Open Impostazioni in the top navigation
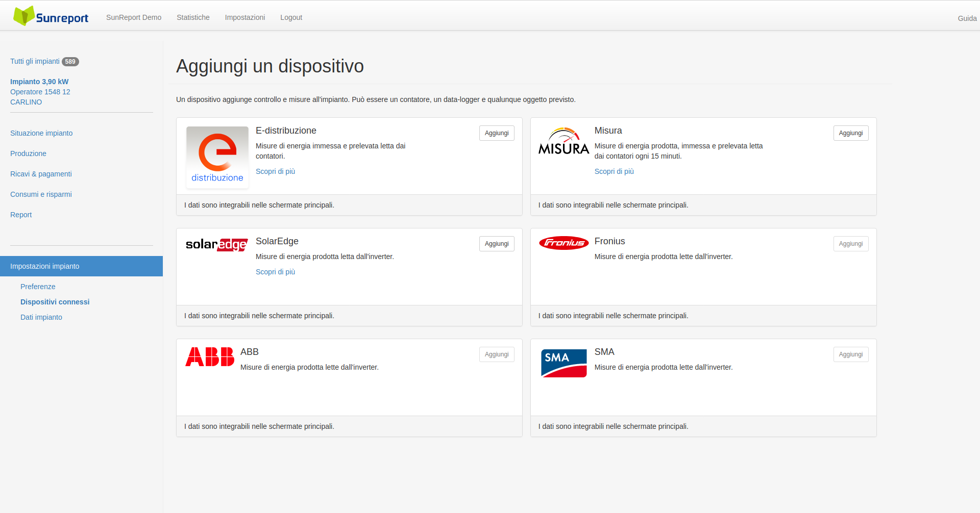980x513 pixels. point(245,17)
